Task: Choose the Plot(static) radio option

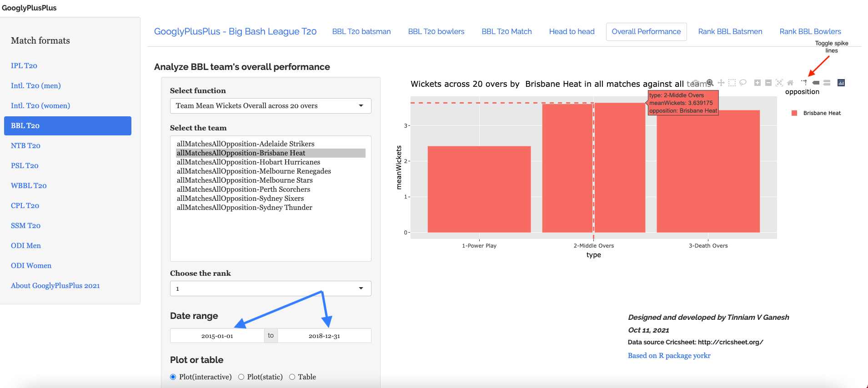Action: pos(241,377)
